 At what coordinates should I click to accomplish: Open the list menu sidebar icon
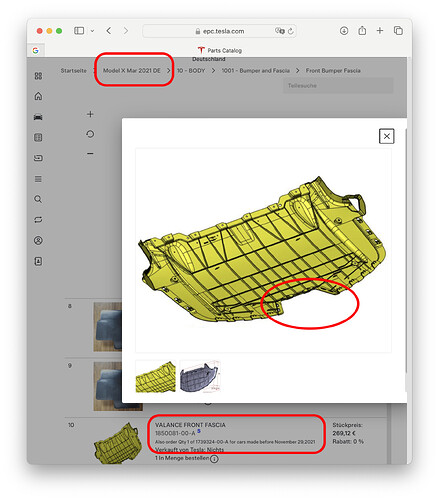point(38,179)
